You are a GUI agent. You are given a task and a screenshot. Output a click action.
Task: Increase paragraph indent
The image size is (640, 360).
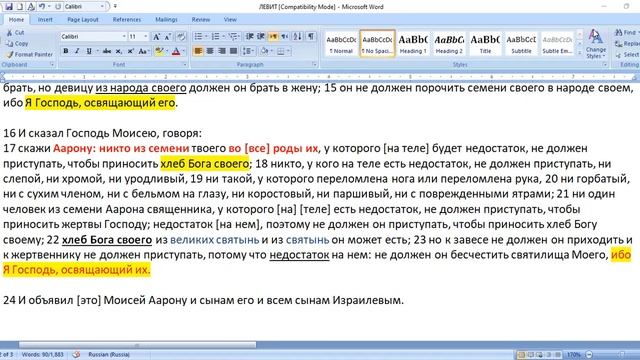pyautogui.click(x=261, y=37)
